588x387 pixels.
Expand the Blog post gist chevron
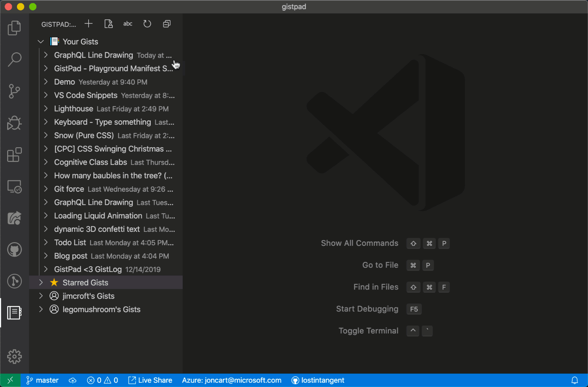(x=46, y=256)
